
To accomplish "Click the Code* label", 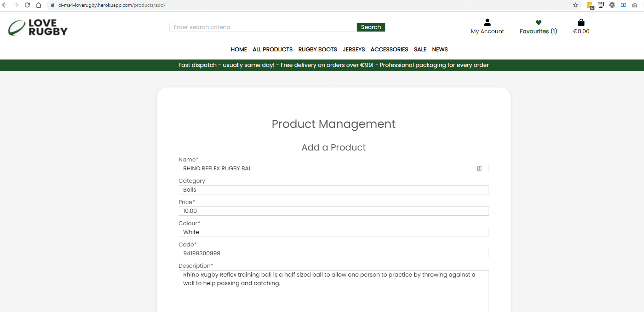I will [187, 244].
